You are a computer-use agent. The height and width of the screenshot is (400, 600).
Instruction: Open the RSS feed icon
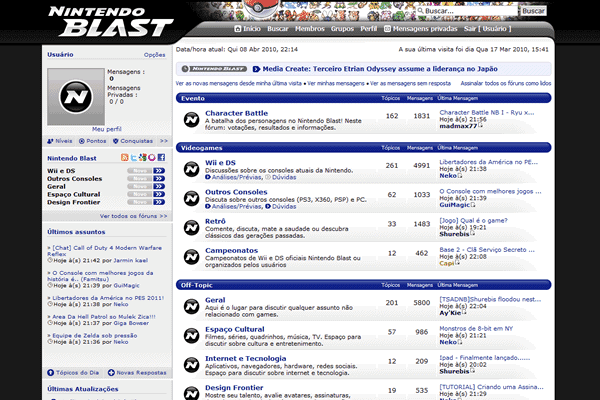click(124, 157)
